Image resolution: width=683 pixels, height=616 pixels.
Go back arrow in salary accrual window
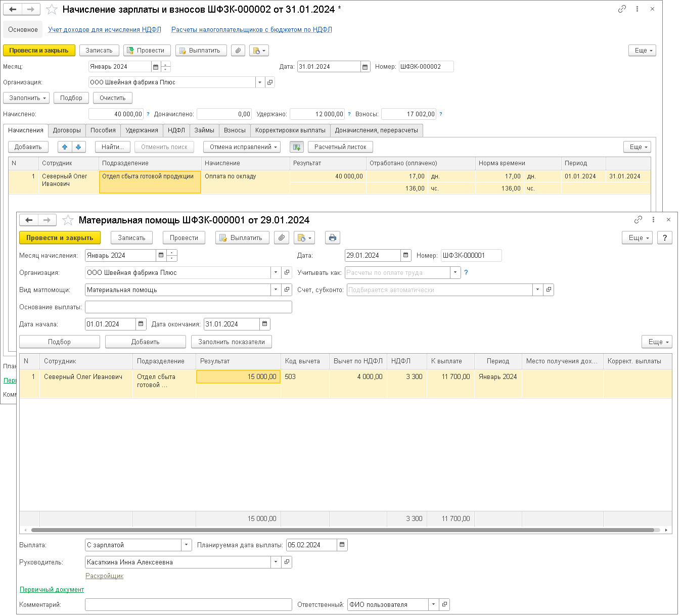pyautogui.click(x=13, y=9)
